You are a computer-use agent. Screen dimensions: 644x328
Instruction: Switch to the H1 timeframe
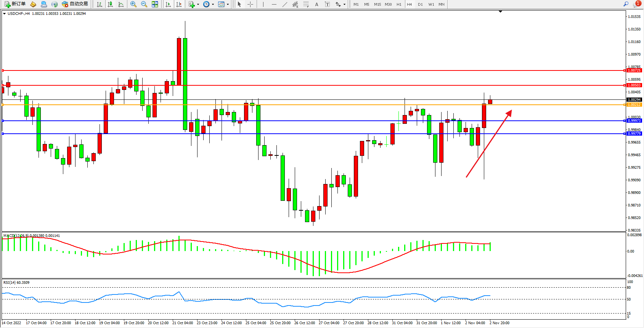(399, 4)
